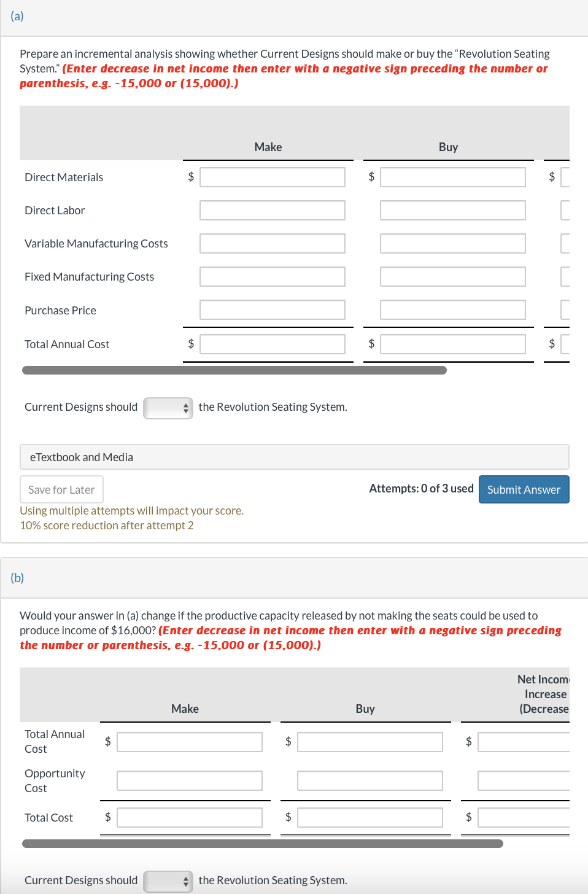The width and height of the screenshot is (588, 894).
Task: Click the horizontal scrollbar below part (b) table
Action: 264,843
